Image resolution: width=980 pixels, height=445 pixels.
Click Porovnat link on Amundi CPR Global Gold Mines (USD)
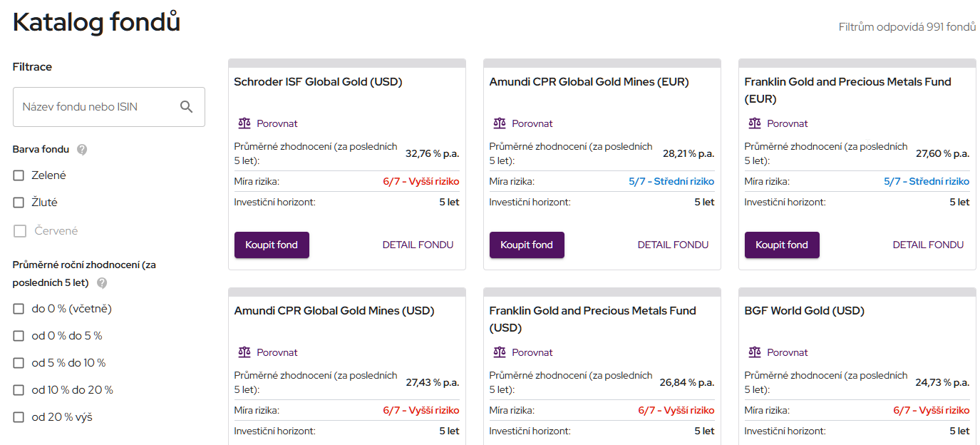[x=277, y=352]
